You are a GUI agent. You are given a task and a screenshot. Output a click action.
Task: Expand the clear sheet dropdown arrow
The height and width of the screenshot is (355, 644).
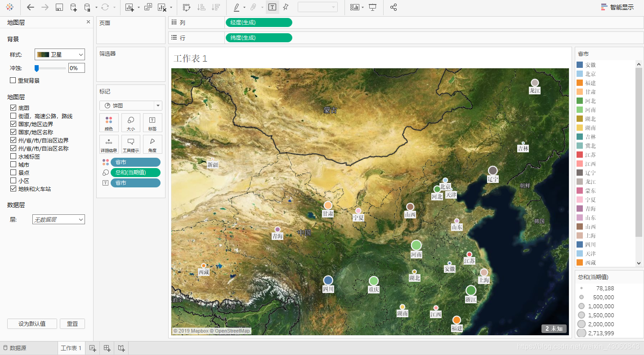click(171, 7)
